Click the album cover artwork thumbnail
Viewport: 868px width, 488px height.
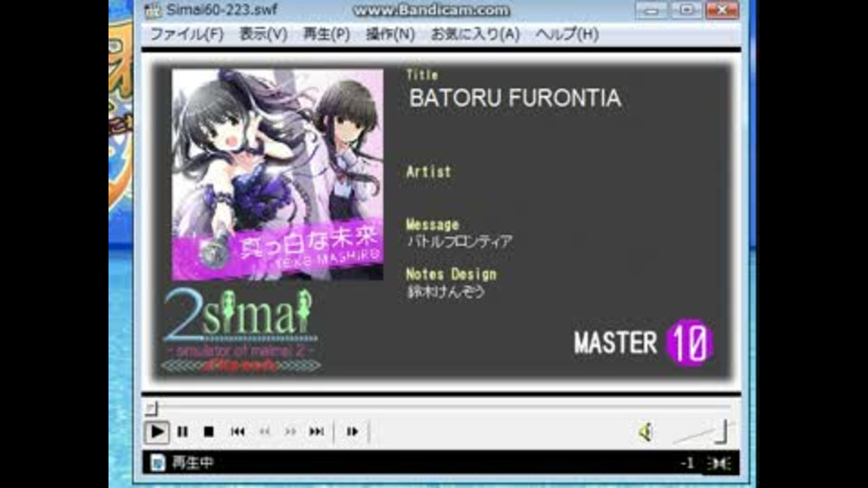tap(278, 174)
